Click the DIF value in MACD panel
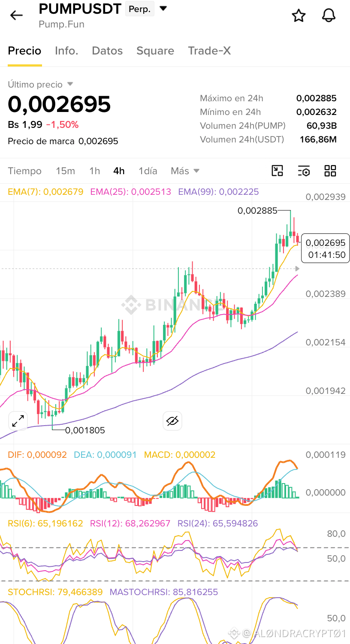Viewport: 350px width, 644px height. 37,454
